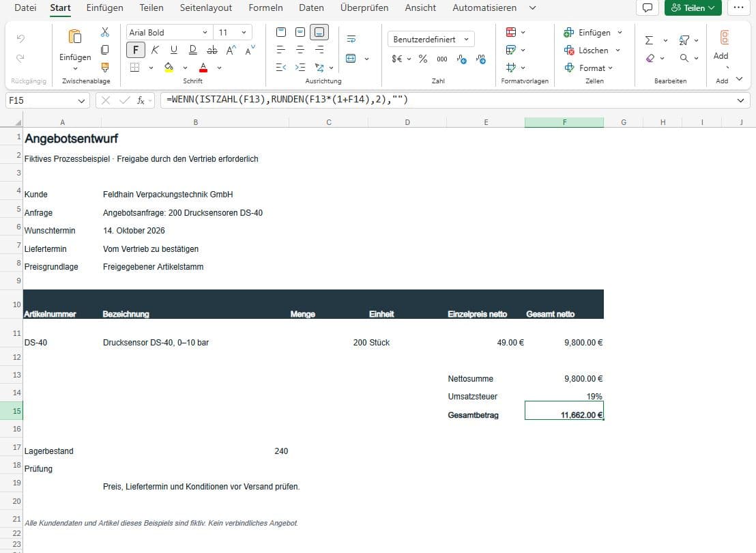The image size is (756, 553).
Task: Decrease the font size
Action: pyautogui.click(x=250, y=50)
